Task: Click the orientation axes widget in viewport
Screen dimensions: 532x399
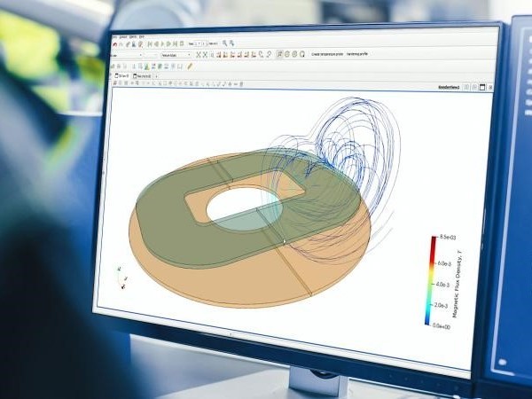Action: pos(122,278)
